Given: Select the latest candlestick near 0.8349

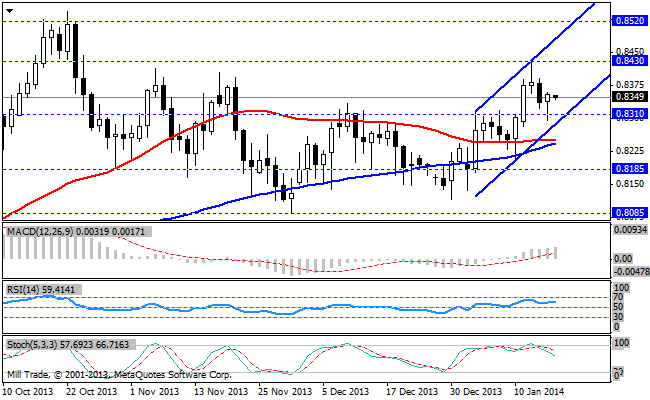Looking at the screenshot, I should tap(555, 97).
